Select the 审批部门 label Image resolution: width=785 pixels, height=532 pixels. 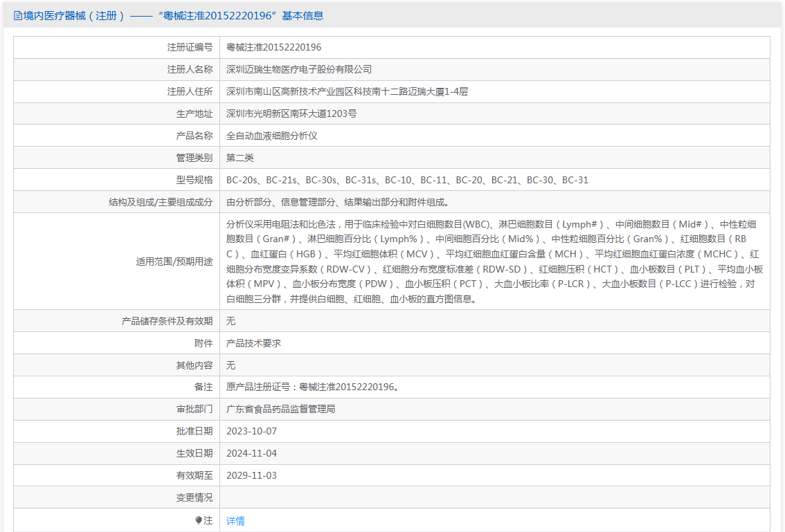[195, 409]
